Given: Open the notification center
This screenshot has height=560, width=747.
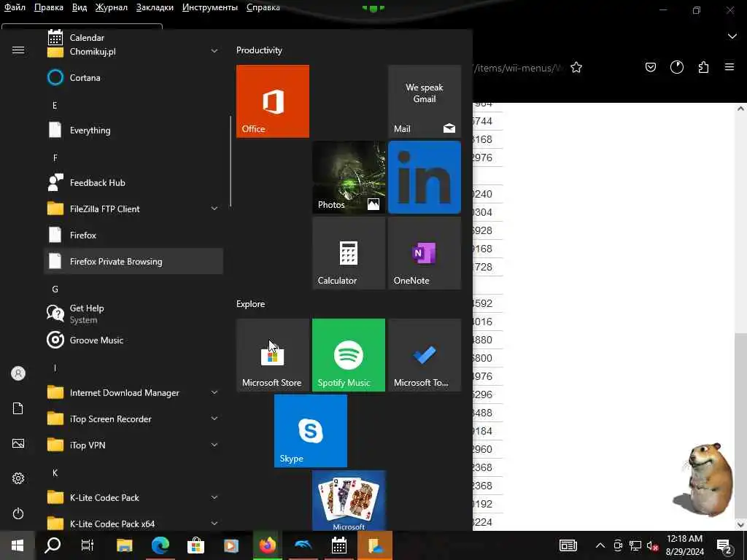Looking at the screenshot, I should point(724,545).
